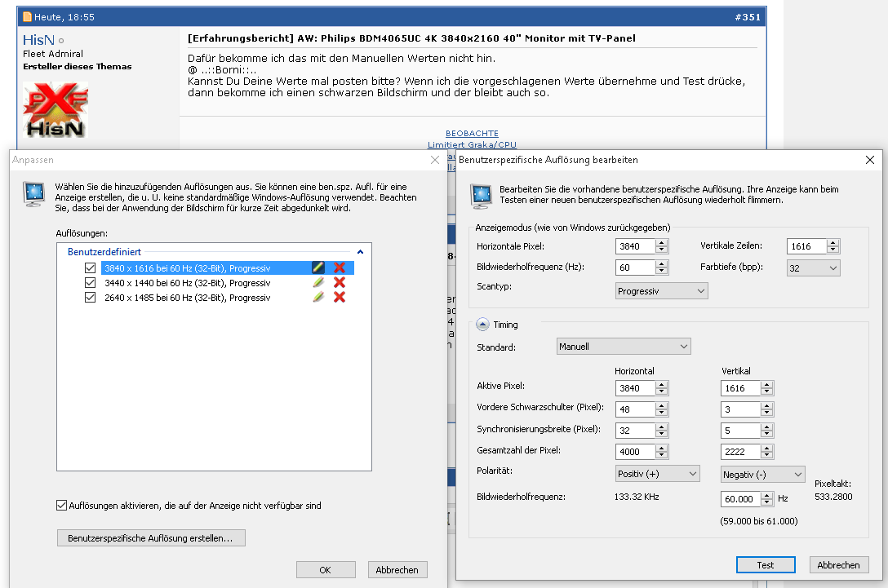
Task: Uncheck the 3840 x 1616 resolution checkbox
Action: pyautogui.click(x=90, y=267)
